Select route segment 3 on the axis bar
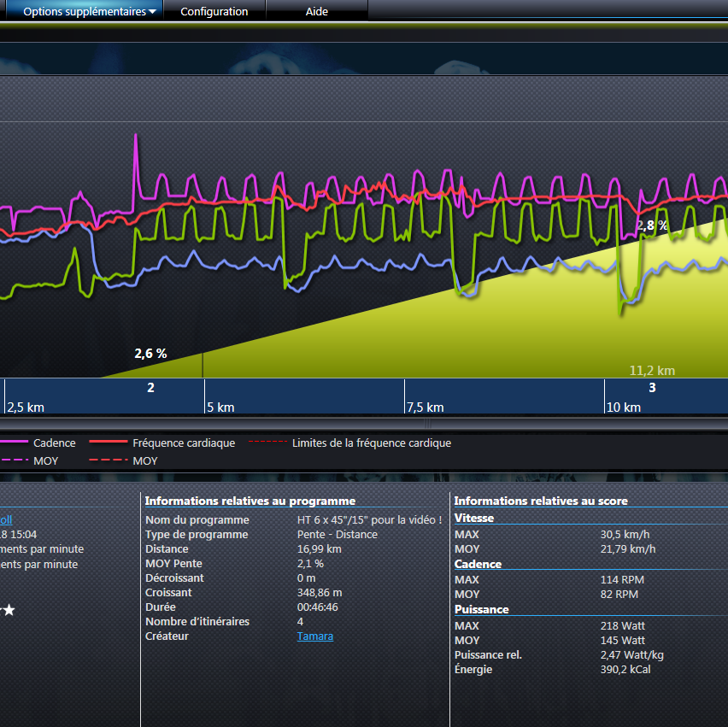Screen dimensions: 728x727 pos(652,388)
